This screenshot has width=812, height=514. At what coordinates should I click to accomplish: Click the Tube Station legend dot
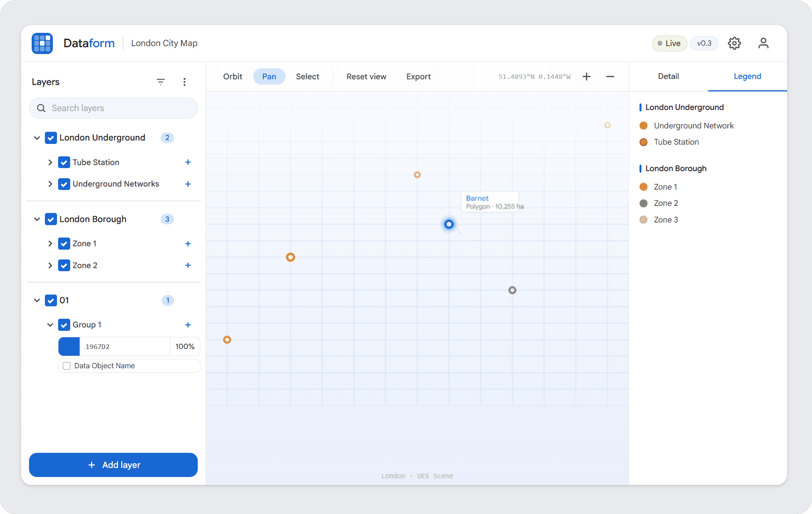point(644,142)
